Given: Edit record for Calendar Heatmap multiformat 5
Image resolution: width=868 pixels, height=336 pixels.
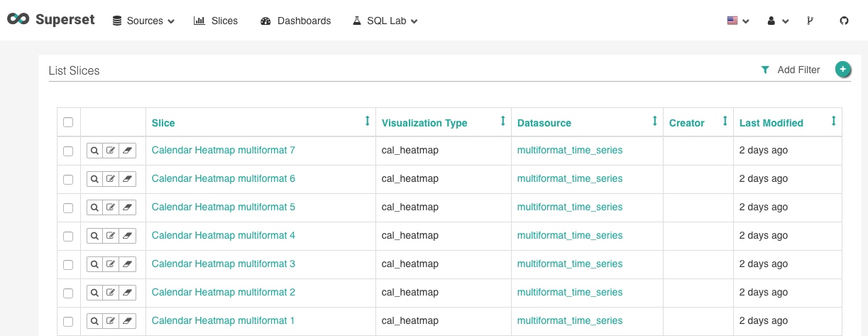Looking at the screenshot, I should [x=111, y=207].
